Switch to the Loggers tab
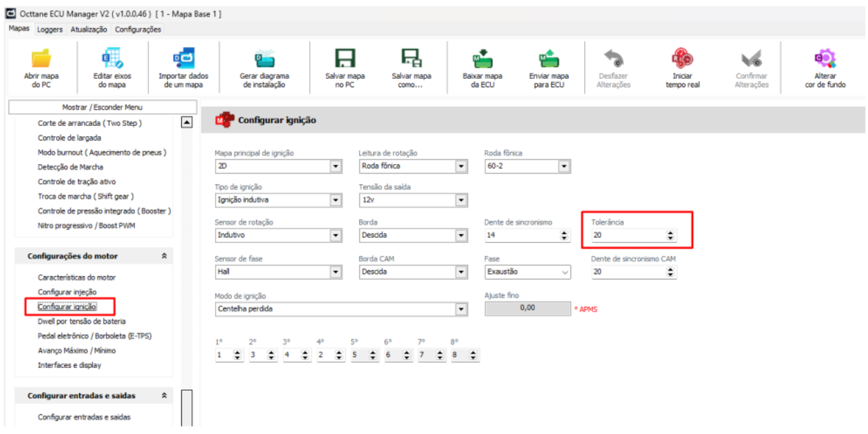Viewport: 868px width, 434px height. pyautogui.click(x=50, y=29)
